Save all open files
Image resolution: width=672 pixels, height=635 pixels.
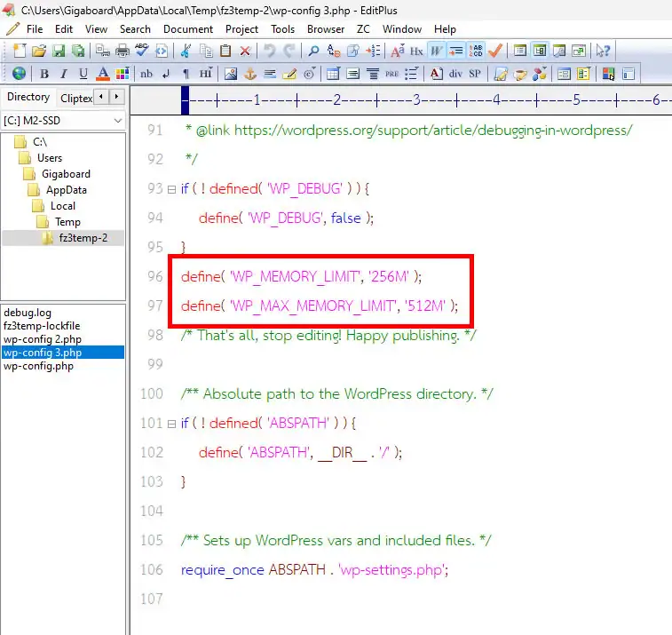[78, 51]
